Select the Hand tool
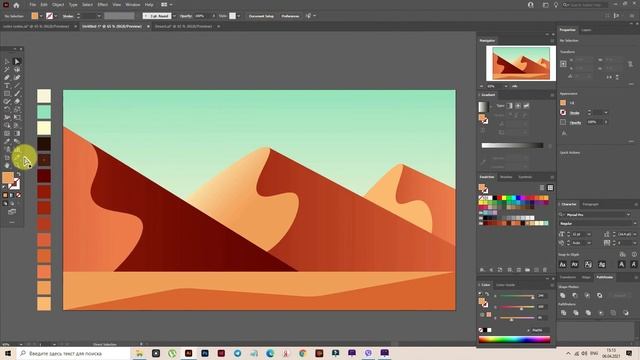The height and width of the screenshot is (360, 640). tap(7, 165)
